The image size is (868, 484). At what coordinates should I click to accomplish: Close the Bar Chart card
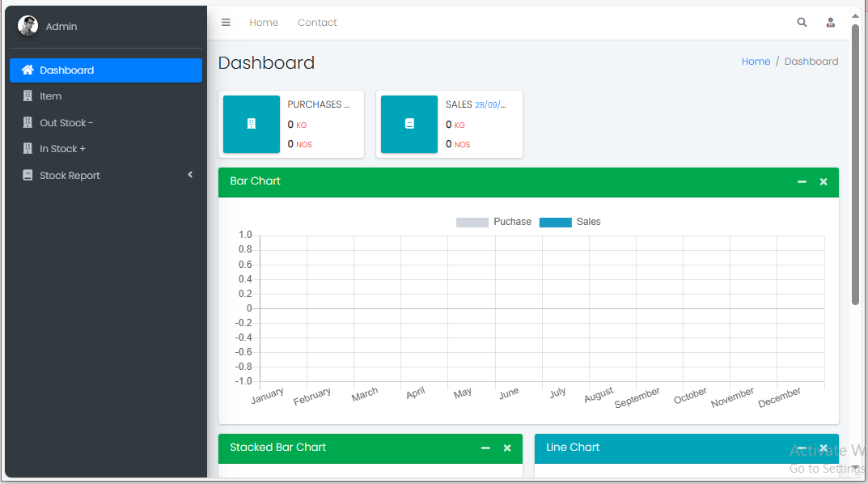824,182
